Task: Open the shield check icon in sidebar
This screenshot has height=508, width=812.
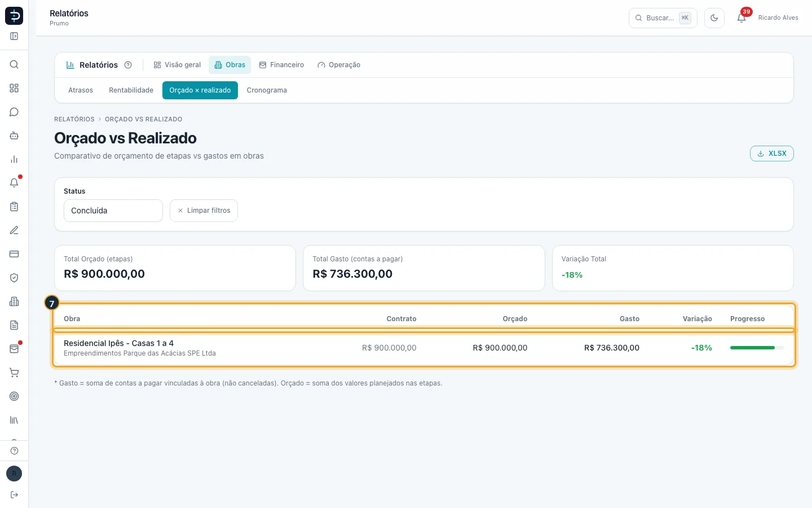Action: point(14,278)
